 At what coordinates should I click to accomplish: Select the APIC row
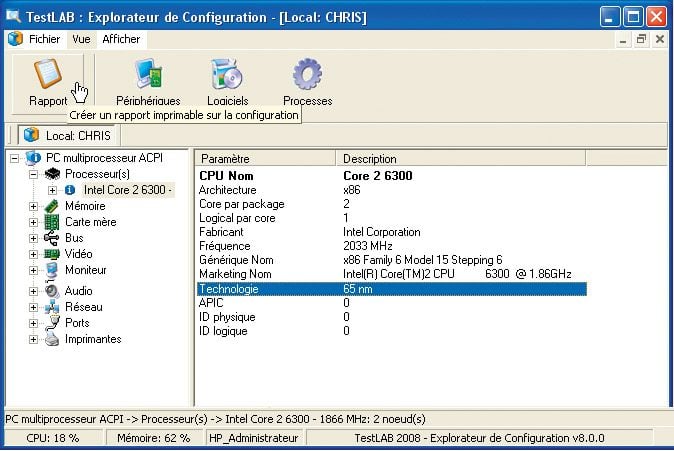392,303
